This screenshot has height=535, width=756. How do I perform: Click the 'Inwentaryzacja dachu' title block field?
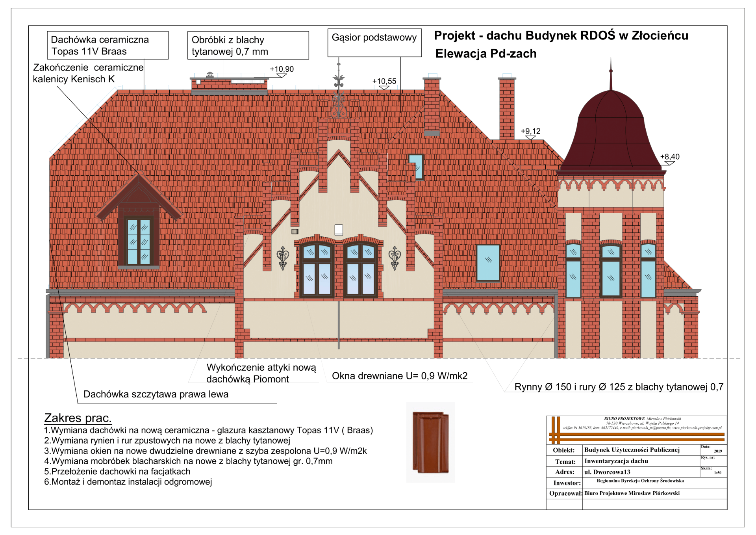616,461
